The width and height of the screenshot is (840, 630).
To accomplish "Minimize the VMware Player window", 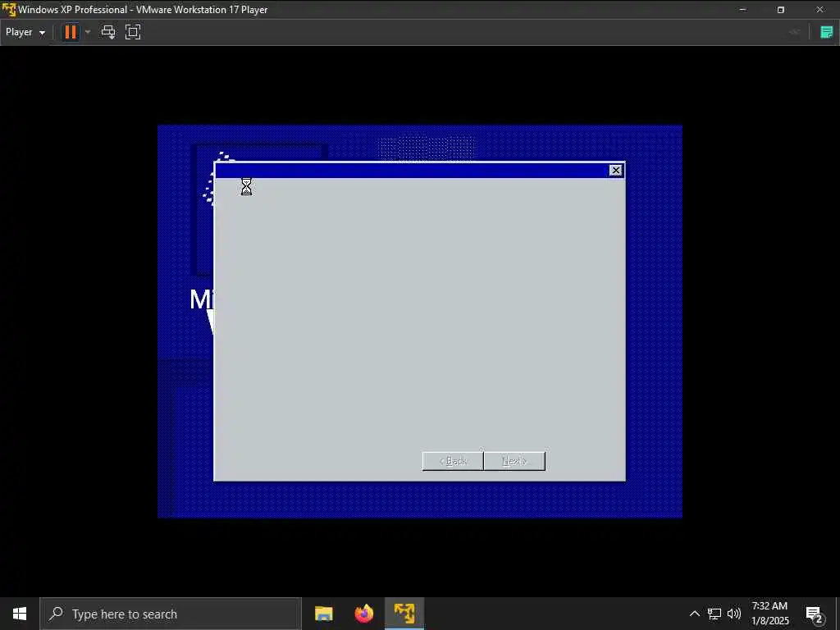I will (742, 10).
